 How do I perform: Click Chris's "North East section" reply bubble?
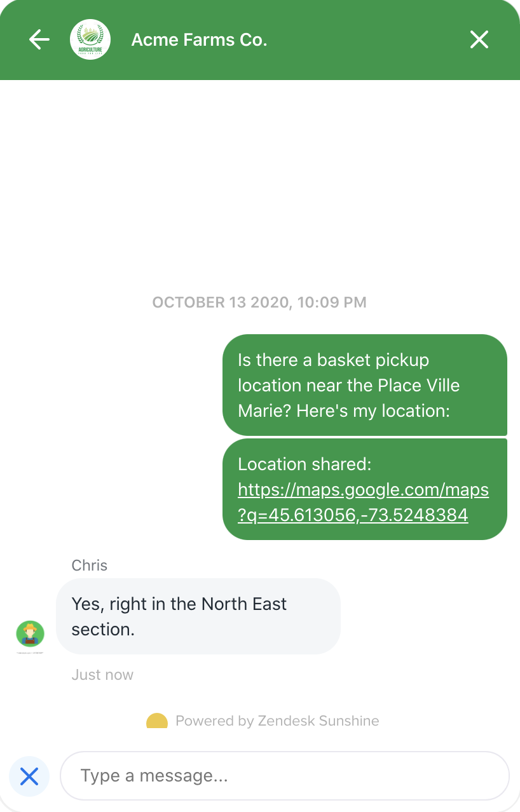198,616
